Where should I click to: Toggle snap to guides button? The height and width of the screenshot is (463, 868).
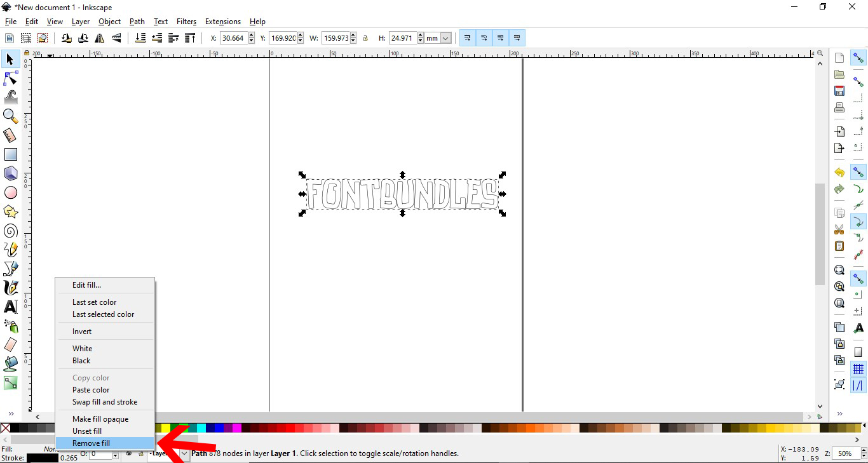pos(858,385)
